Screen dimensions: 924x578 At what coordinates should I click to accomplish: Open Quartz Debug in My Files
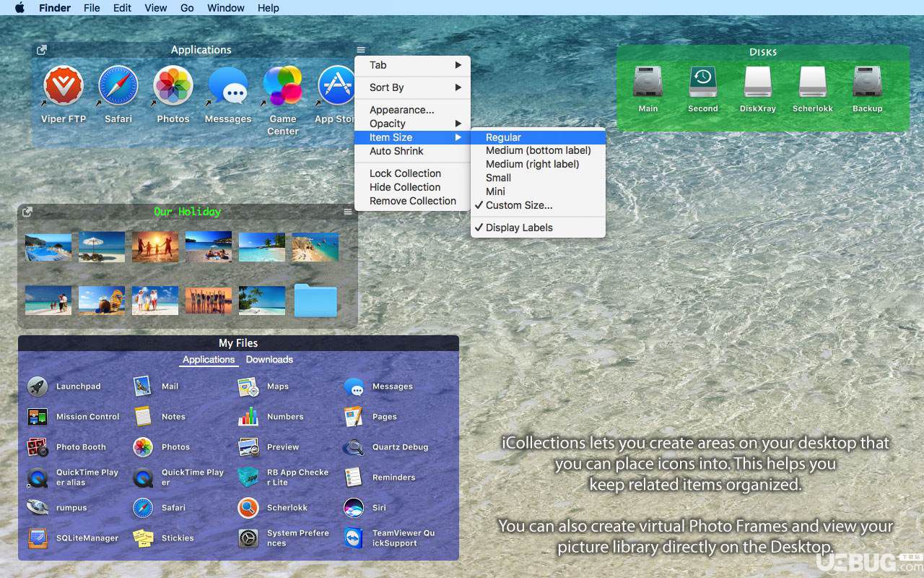354,447
